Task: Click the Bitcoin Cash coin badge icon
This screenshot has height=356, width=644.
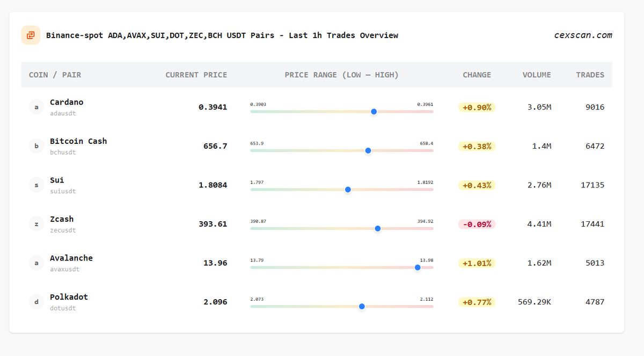Action: (x=36, y=146)
